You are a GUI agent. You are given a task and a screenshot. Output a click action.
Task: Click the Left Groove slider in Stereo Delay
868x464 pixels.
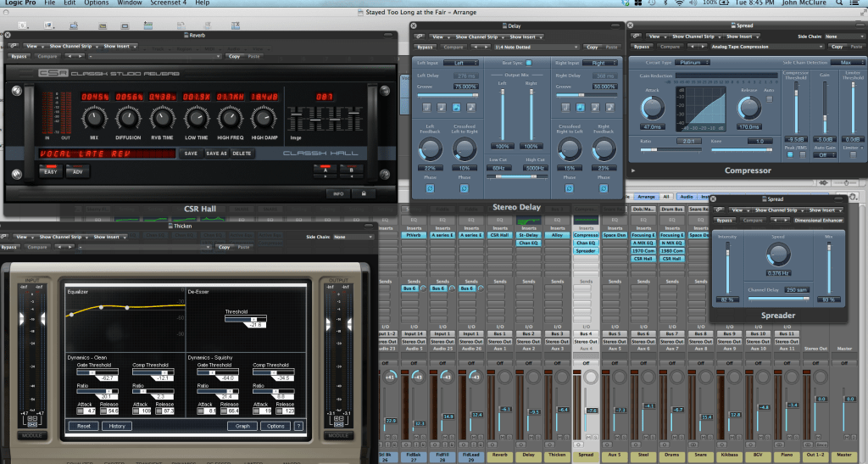tap(446, 95)
